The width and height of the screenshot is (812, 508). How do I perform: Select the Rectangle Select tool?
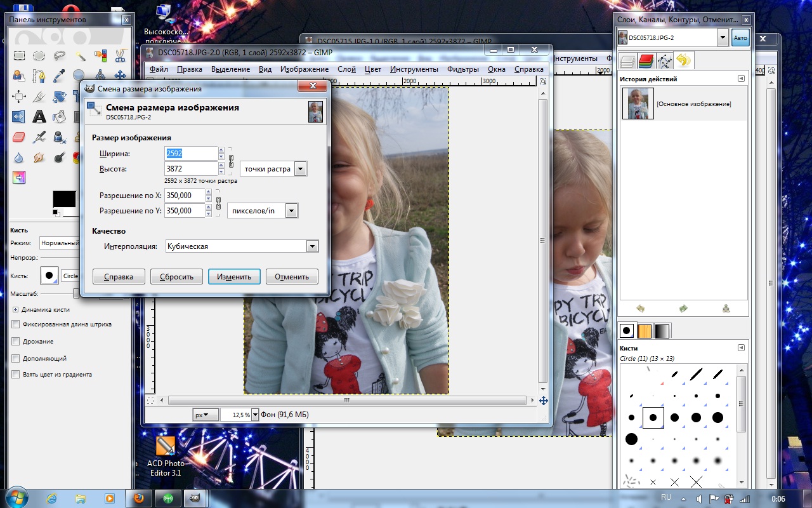click(19, 56)
